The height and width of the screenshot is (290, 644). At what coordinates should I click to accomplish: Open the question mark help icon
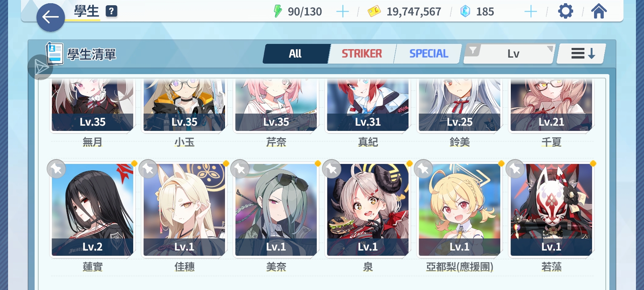tap(111, 11)
